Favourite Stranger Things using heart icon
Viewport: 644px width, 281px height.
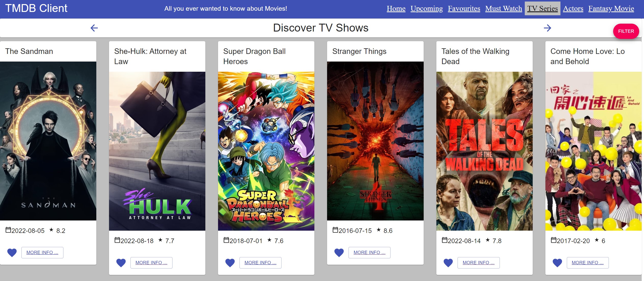tap(339, 253)
